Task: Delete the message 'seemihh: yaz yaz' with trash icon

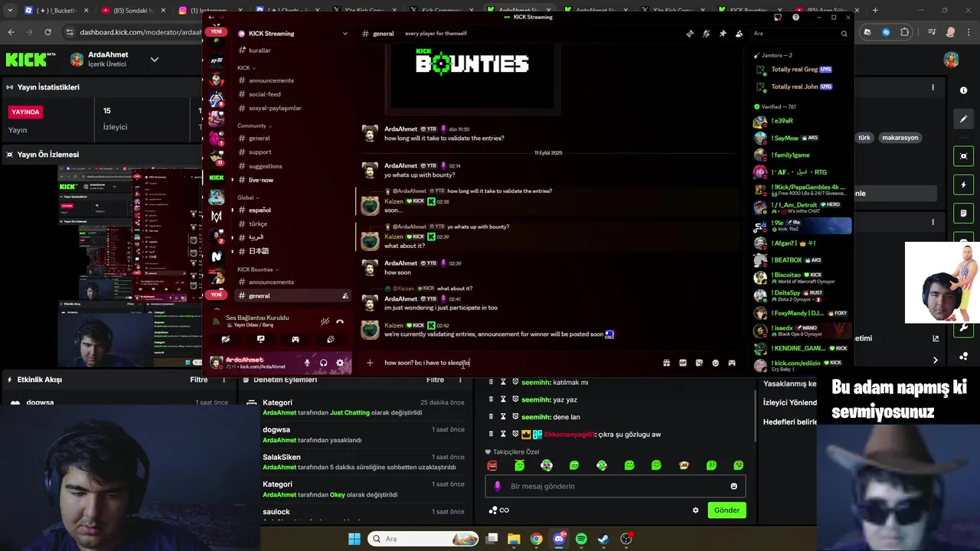Action: pyautogui.click(x=491, y=399)
